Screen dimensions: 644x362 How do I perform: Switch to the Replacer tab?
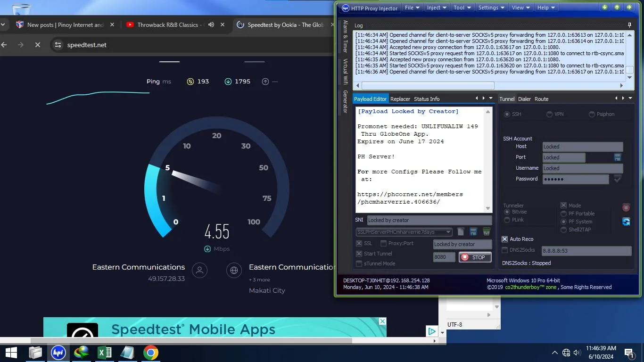click(400, 99)
